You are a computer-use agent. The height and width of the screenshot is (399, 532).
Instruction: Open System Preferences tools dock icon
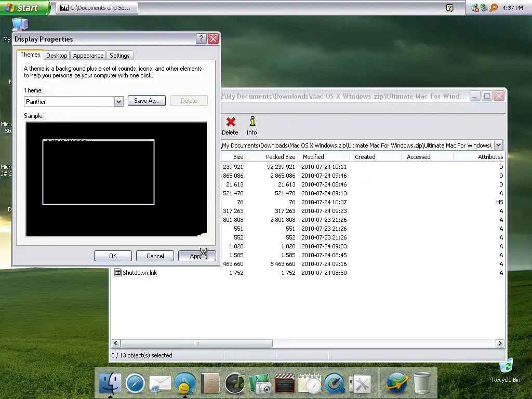(360, 384)
